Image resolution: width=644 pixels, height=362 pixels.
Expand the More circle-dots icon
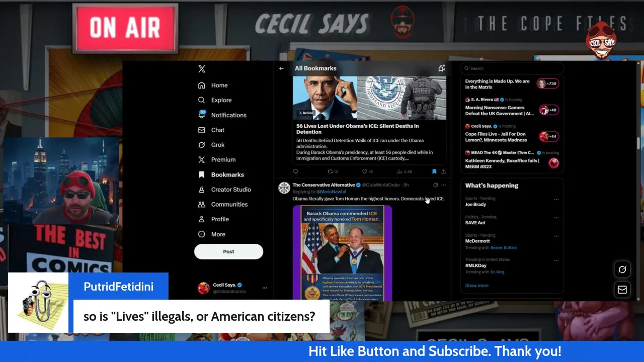coord(201,234)
